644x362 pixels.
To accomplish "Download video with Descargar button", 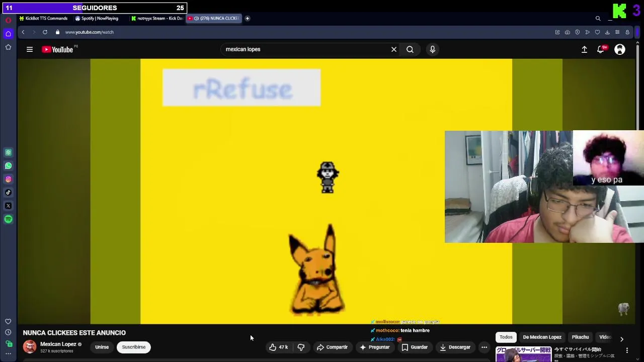I will tap(455, 347).
